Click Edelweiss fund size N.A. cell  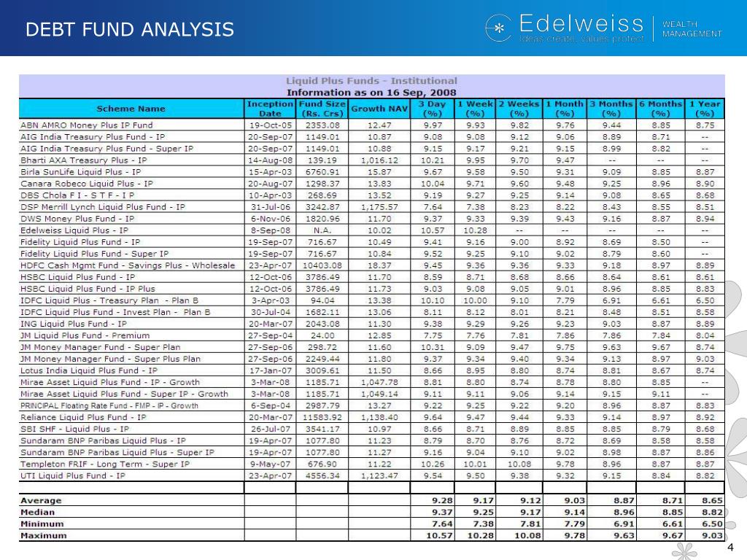[x=322, y=230]
